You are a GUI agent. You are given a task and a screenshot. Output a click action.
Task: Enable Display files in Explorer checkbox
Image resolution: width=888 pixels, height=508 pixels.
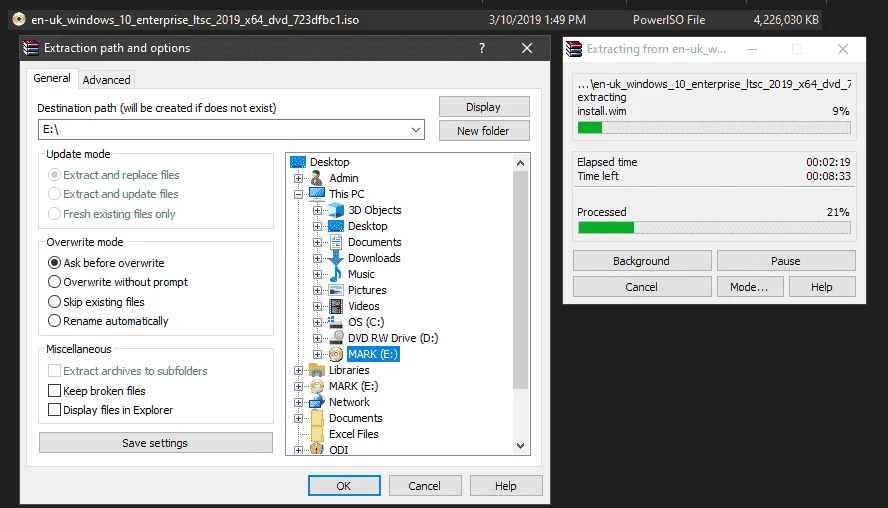point(54,410)
